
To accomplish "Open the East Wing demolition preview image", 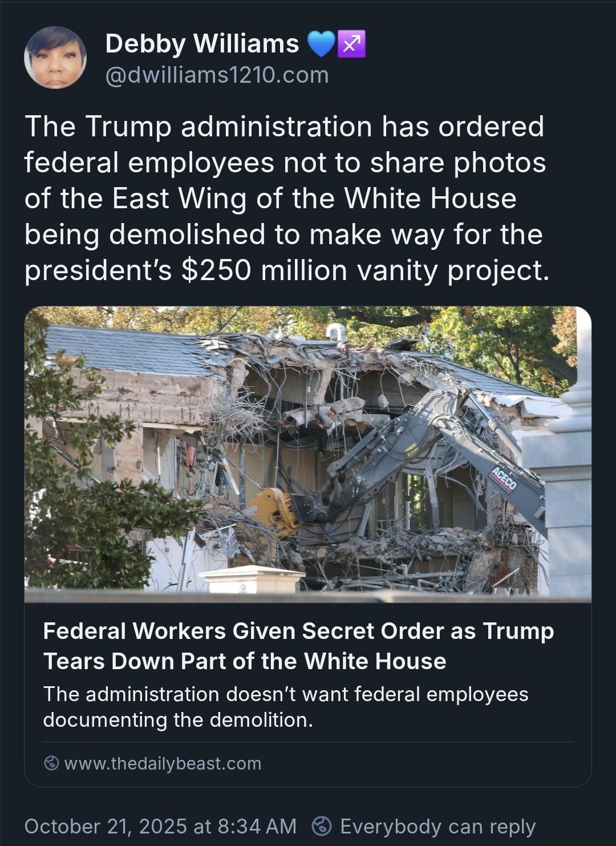I will (x=308, y=454).
